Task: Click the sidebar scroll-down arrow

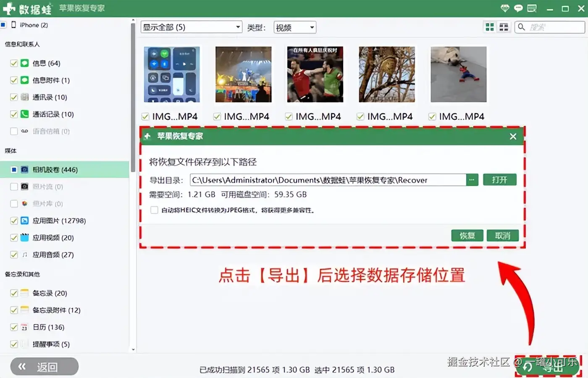Action: tap(133, 349)
